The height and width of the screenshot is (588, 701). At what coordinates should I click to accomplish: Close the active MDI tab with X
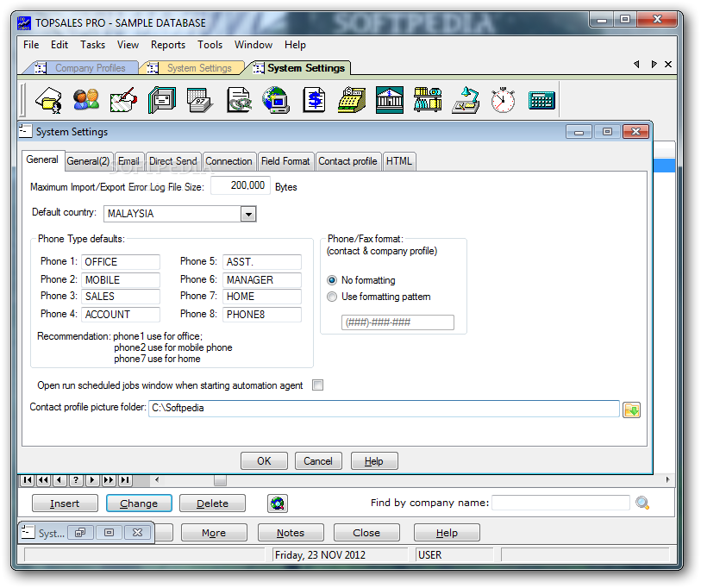point(668,65)
